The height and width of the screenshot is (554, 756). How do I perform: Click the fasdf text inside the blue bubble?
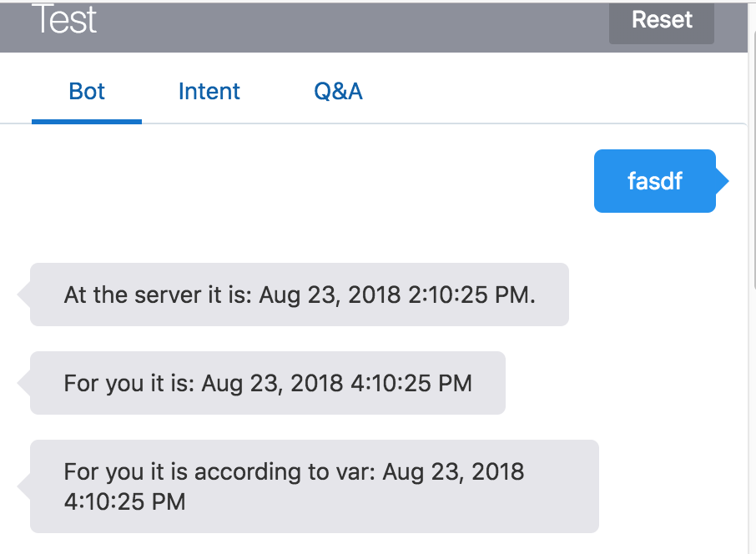click(x=655, y=181)
